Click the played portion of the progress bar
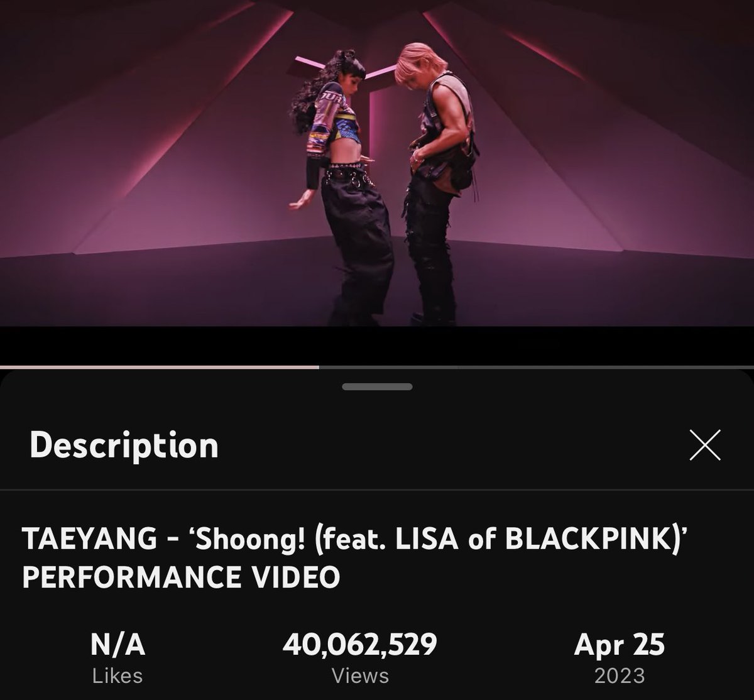 tap(159, 366)
